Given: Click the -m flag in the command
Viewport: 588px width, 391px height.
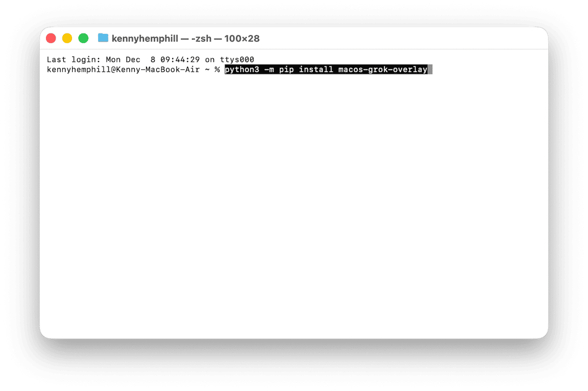Looking at the screenshot, I should (x=269, y=70).
